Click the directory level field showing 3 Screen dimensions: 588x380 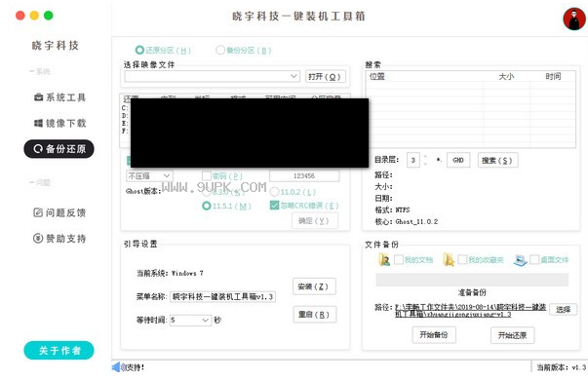point(413,160)
